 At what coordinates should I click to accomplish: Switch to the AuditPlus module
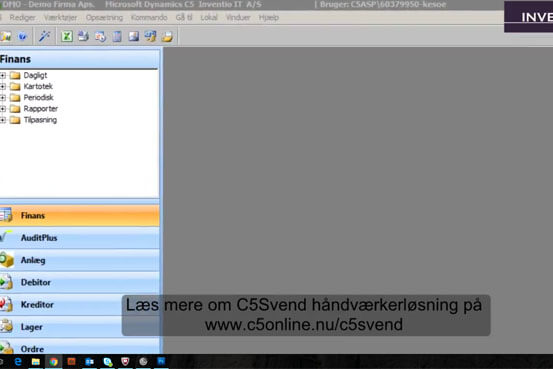[80, 238]
